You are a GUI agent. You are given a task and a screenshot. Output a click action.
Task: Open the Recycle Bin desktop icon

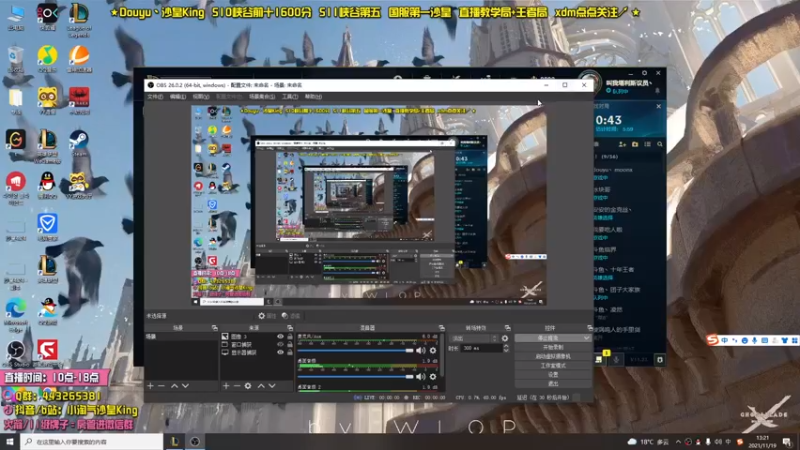(16, 59)
